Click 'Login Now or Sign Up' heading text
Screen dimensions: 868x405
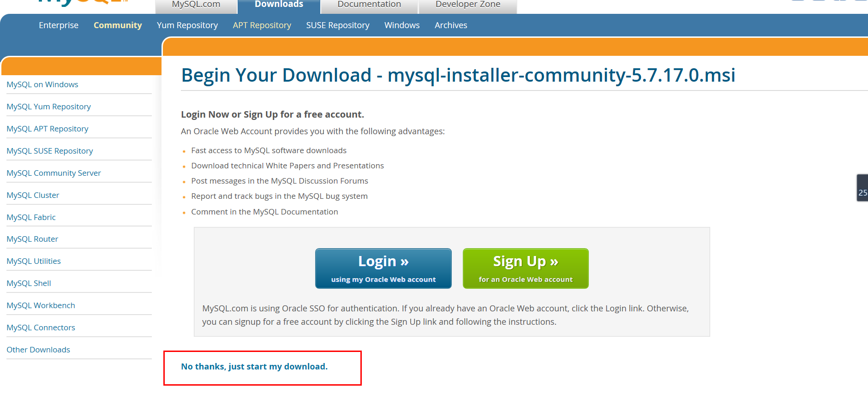pos(272,114)
